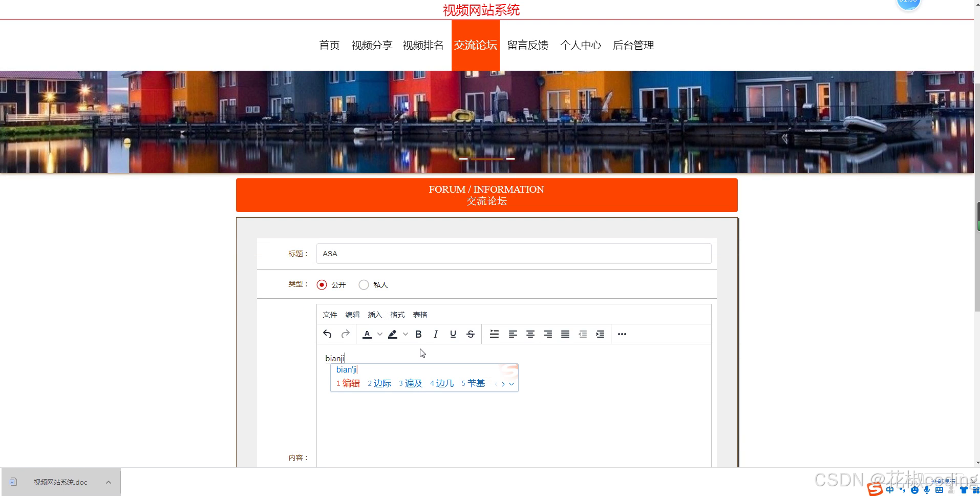
Task: Select the align center icon
Action: (x=530, y=334)
